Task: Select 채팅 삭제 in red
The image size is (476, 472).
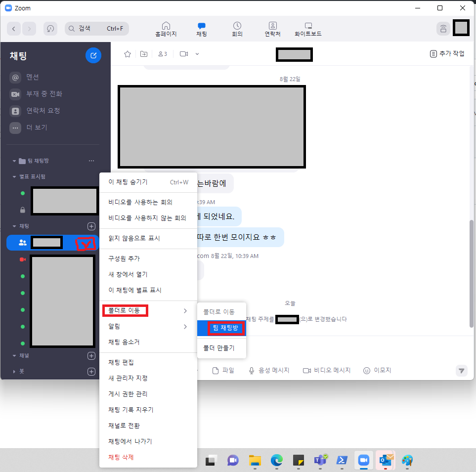Action: 148,457
